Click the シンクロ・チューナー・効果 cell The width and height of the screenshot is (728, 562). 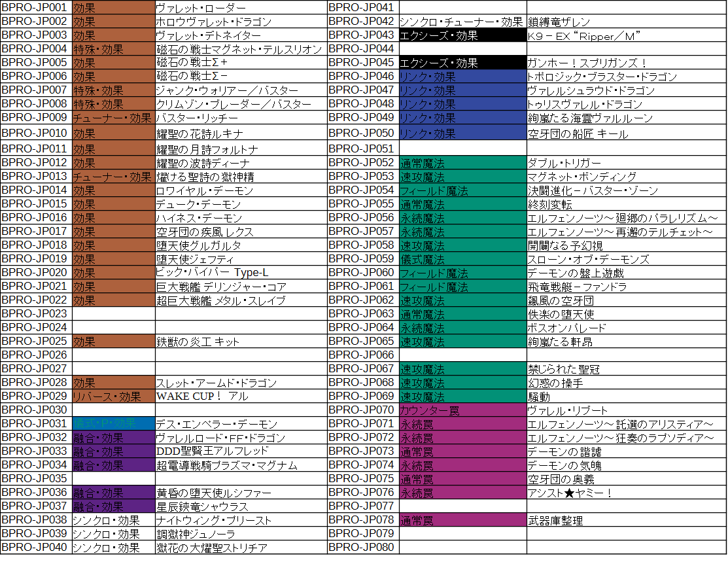(x=462, y=22)
